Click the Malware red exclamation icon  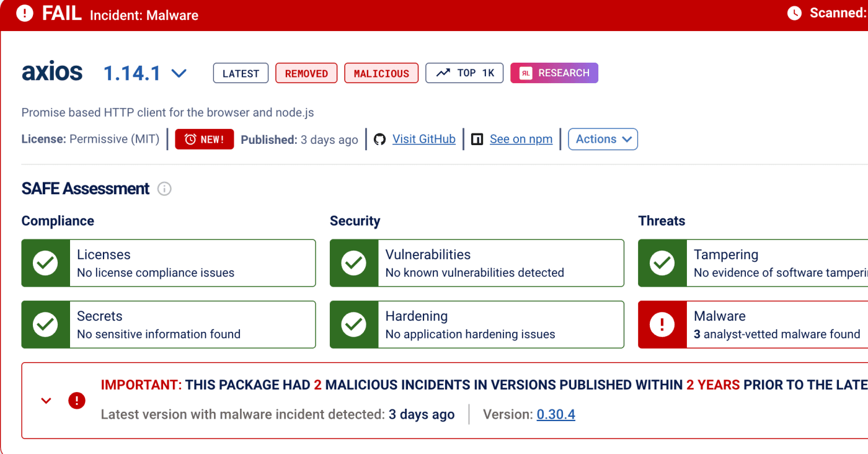click(x=662, y=324)
